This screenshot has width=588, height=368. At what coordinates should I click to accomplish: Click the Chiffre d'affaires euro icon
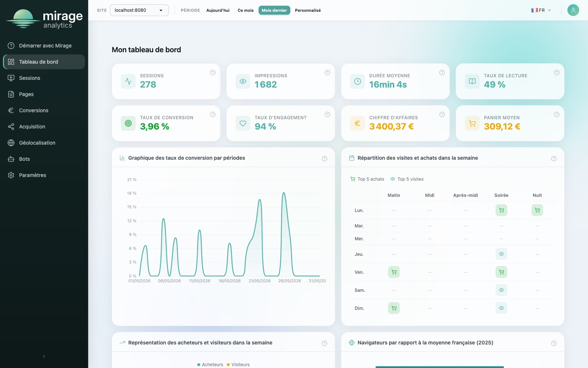(x=358, y=123)
